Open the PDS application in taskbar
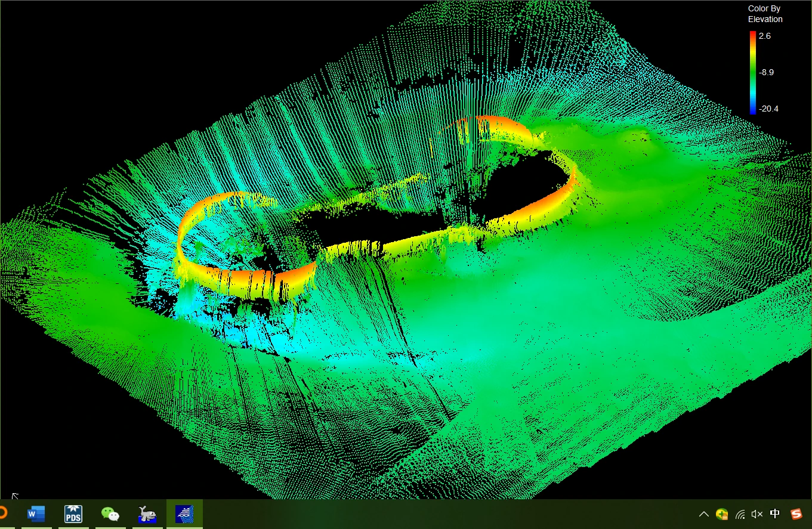The height and width of the screenshot is (529, 812). [73, 513]
